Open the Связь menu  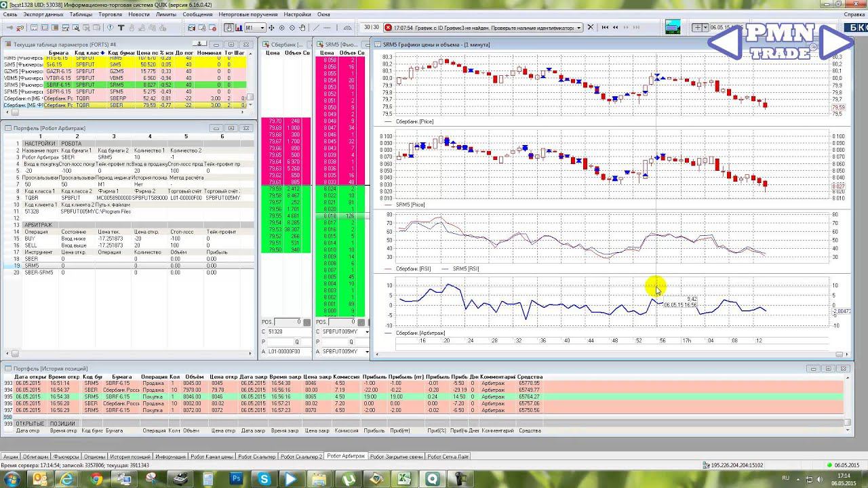pyautogui.click(x=9, y=14)
